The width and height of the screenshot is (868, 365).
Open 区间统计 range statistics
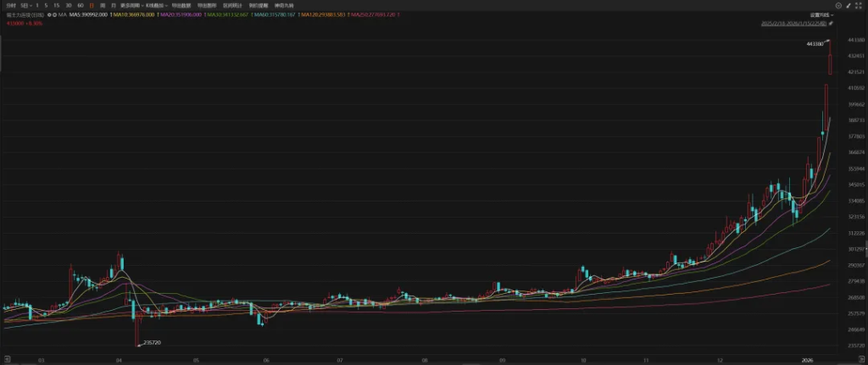230,5
